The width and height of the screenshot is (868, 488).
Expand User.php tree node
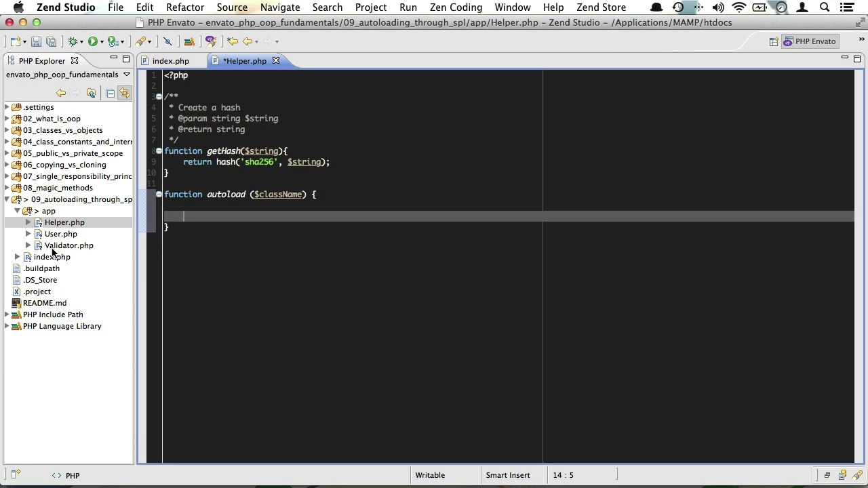tap(28, 234)
